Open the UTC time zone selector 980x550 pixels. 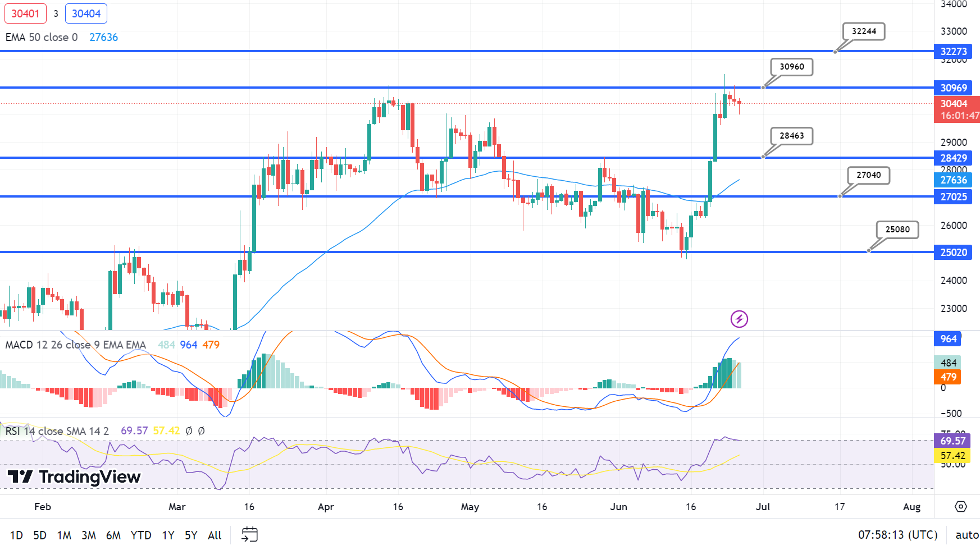(897, 535)
